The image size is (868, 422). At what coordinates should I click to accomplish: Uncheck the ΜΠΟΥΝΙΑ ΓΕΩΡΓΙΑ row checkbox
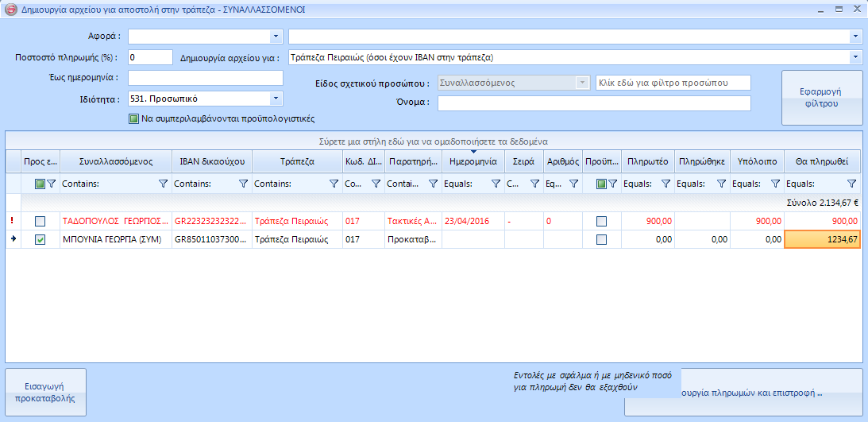(x=41, y=240)
